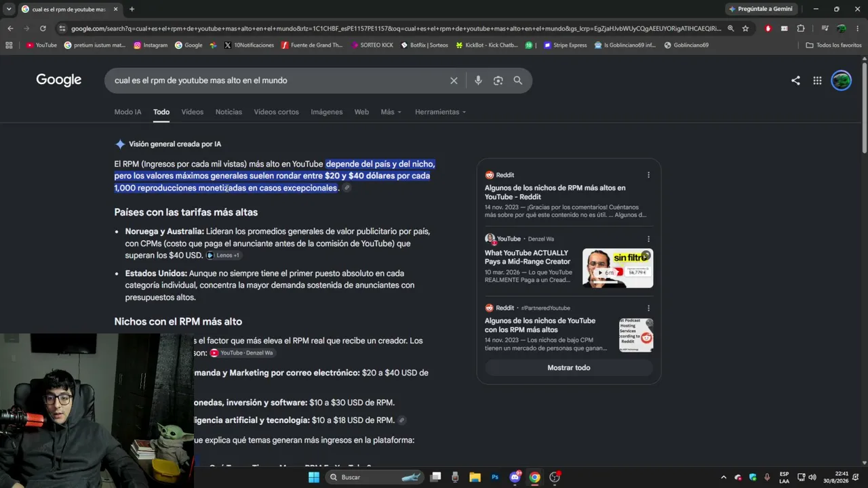Open the Windows Start menu
This screenshot has height=488, width=868.
tap(313, 477)
